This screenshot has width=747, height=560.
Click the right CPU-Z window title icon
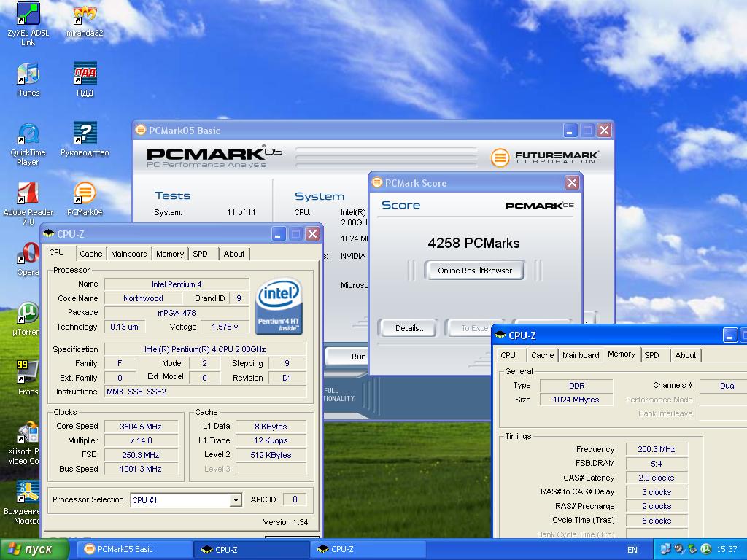pyautogui.click(x=500, y=335)
